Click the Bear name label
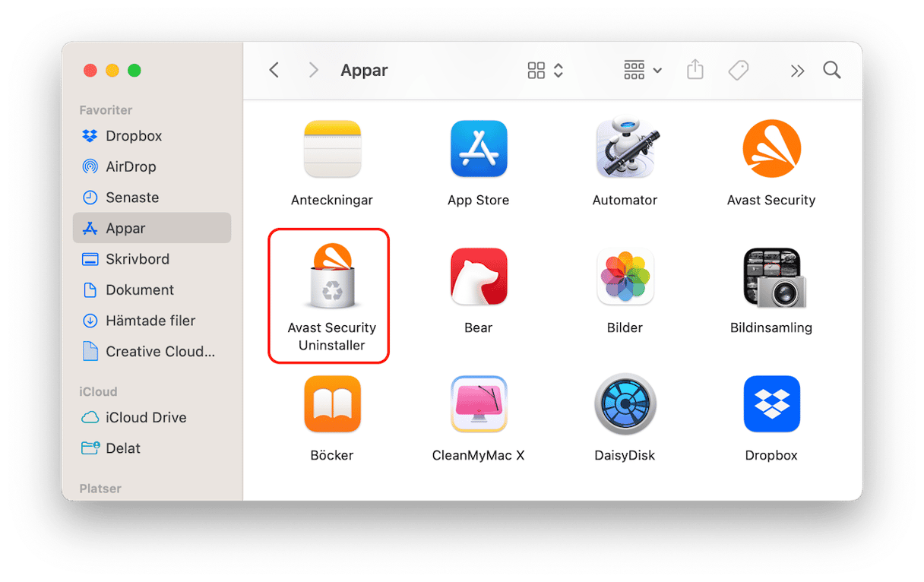Screen dimensions: 924x582 pos(479,327)
